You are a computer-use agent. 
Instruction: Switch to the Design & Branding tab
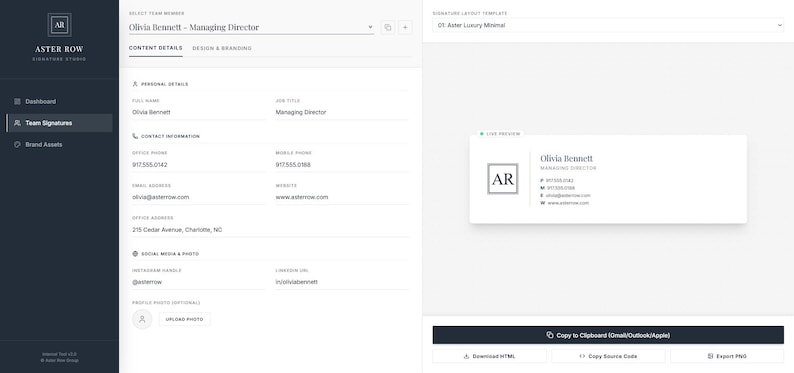click(x=222, y=48)
